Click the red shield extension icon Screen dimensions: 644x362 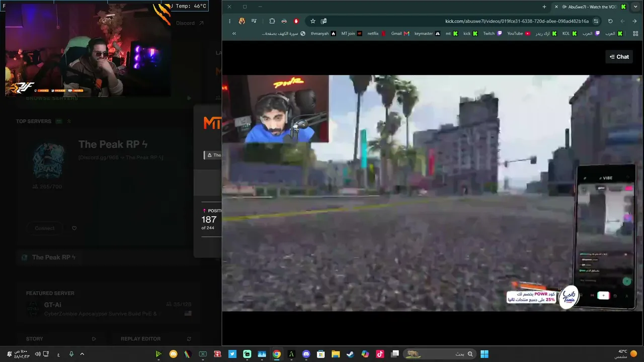296,21
